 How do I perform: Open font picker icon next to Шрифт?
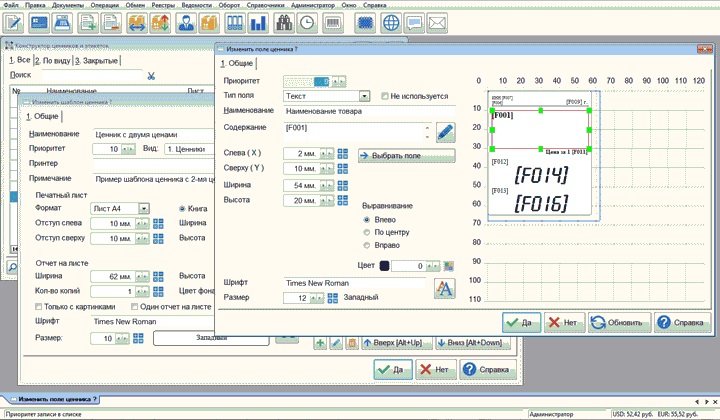[x=445, y=289]
